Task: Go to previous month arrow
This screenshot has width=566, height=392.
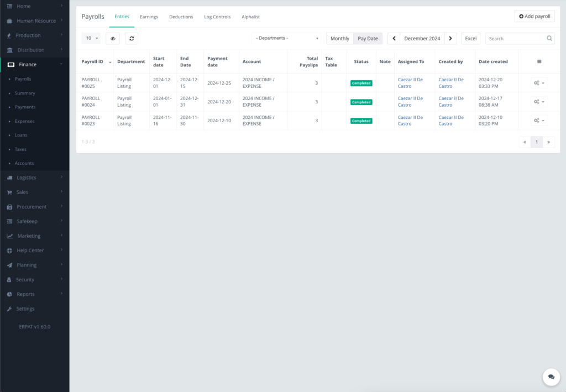Action: tap(394, 39)
